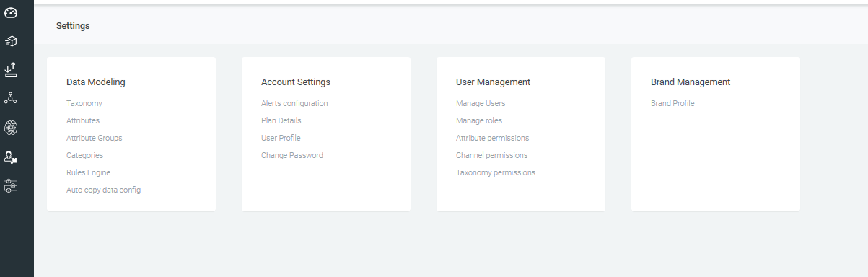Go to Channel permissions
The image size is (868, 277).
(492, 155)
